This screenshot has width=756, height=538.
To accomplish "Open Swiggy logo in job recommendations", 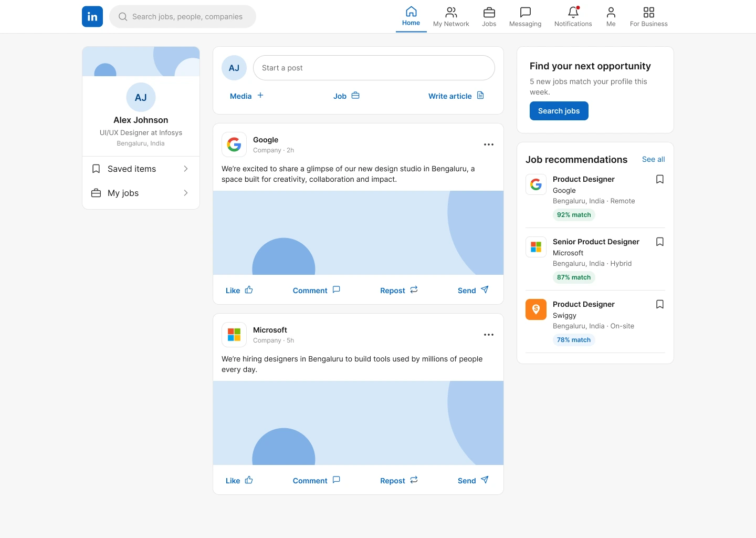I will click(536, 309).
